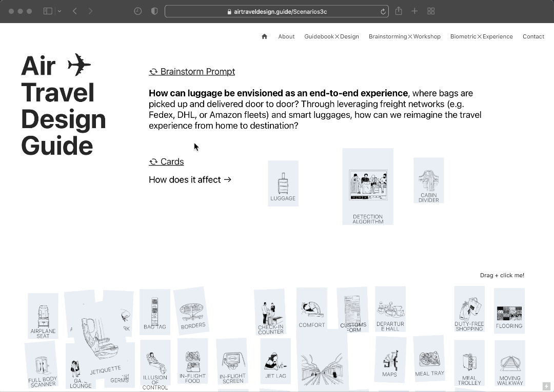
Task: Pick the Moving Walkway card
Action: tap(510, 363)
